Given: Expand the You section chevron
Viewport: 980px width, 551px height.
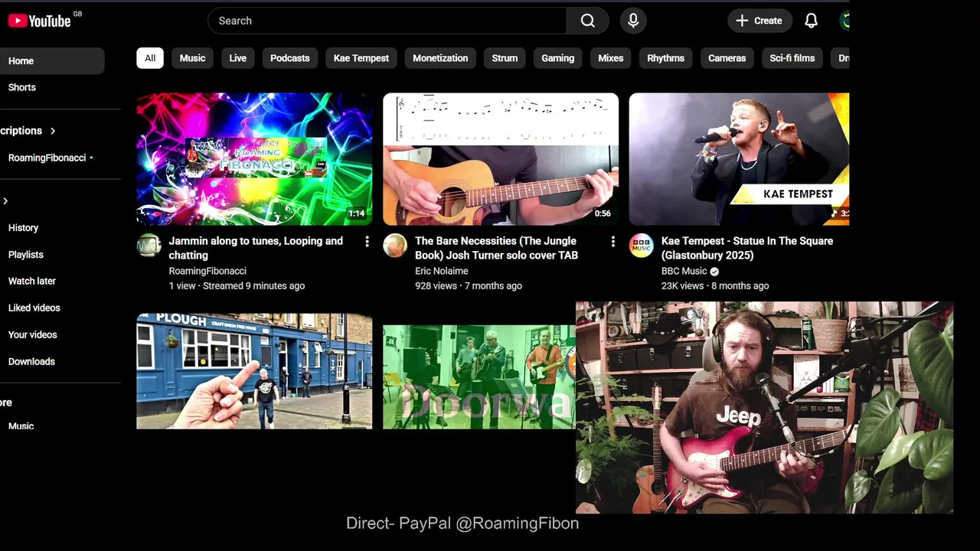Looking at the screenshot, I should click(x=5, y=201).
